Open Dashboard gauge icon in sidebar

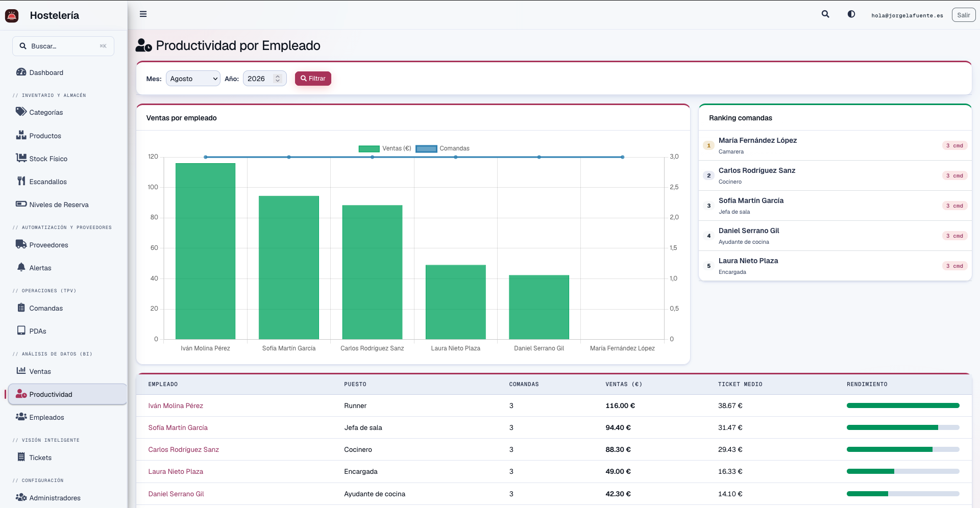[x=21, y=72]
